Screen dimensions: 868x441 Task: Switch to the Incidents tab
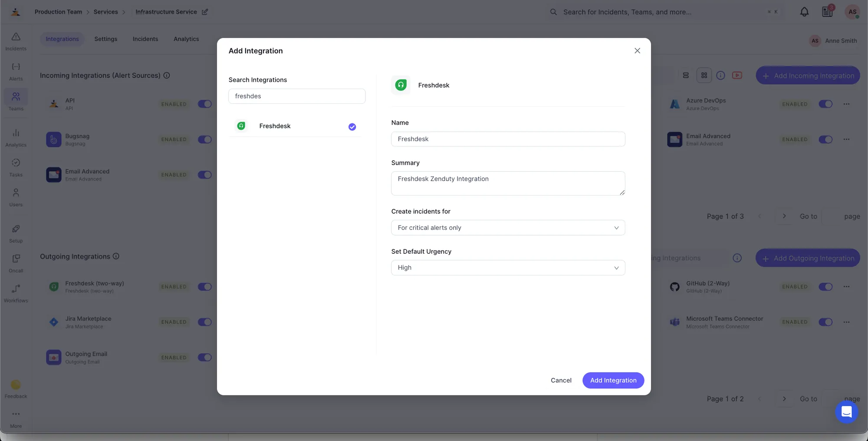point(145,39)
